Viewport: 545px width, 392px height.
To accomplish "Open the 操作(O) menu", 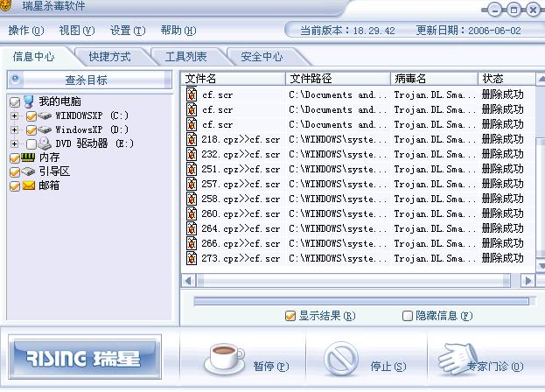I will coord(26,31).
